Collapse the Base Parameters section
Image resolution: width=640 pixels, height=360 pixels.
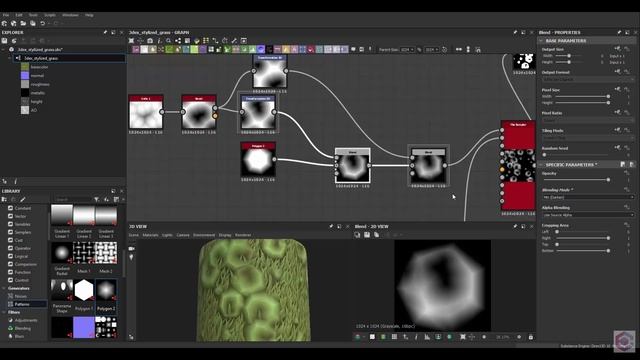click(541, 41)
